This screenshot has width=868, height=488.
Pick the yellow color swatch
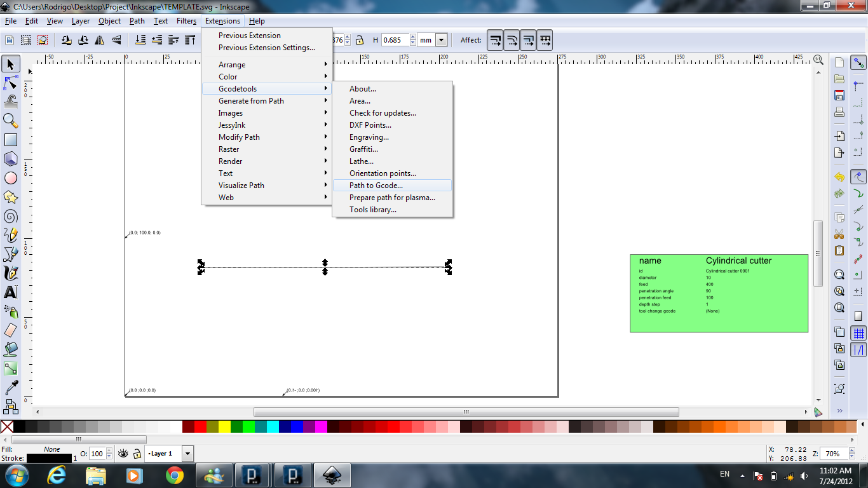coord(224,426)
